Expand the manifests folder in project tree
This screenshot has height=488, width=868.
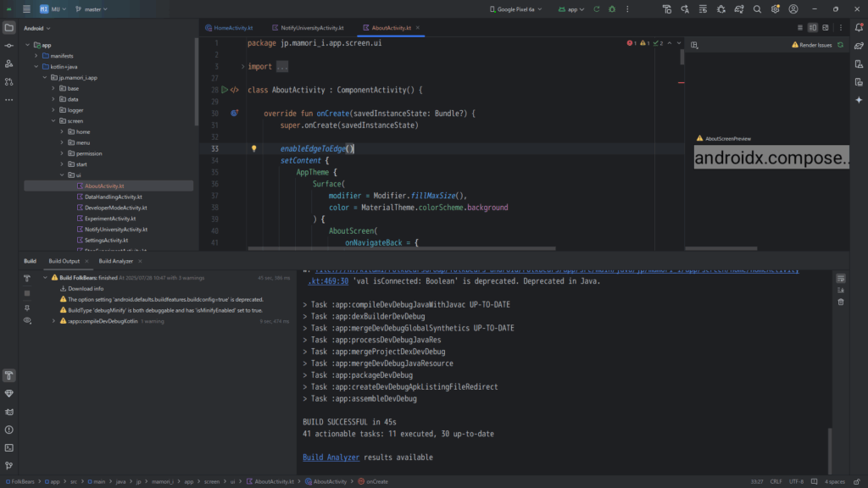click(x=36, y=56)
